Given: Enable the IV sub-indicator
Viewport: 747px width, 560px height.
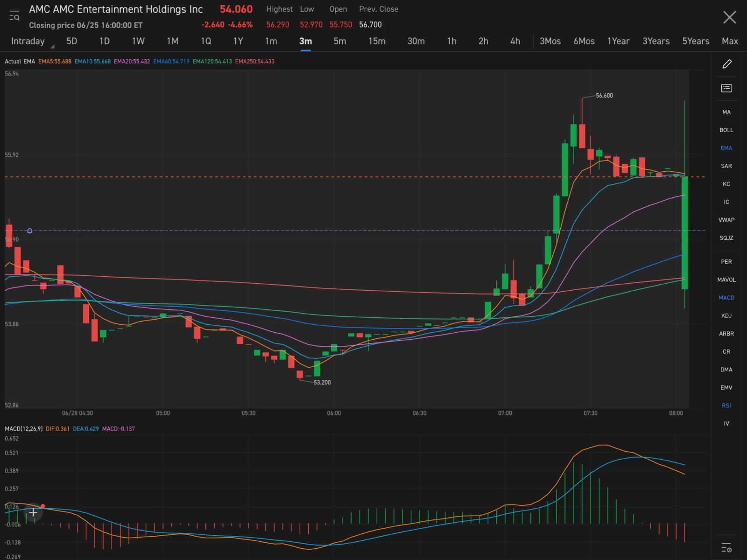Looking at the screenshot, I should tap(726, 424).
